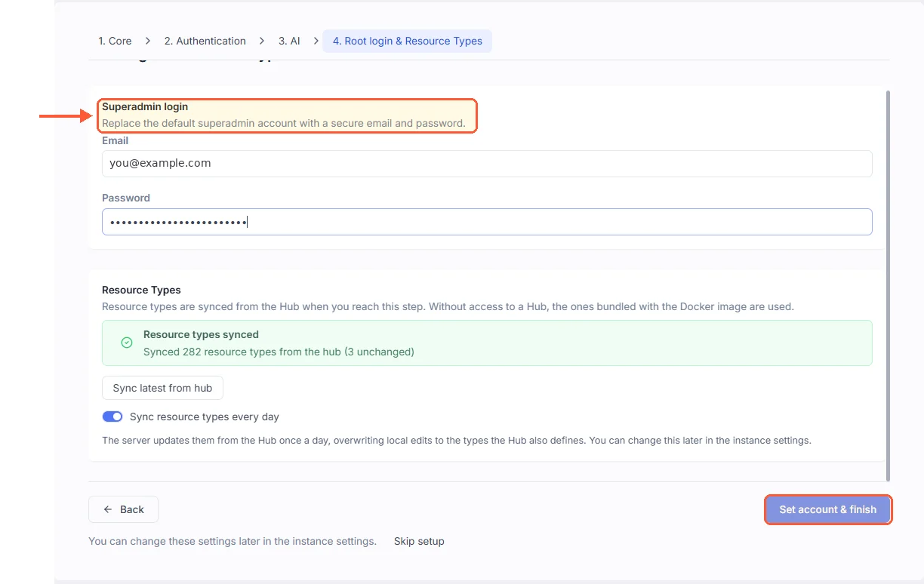Click the 'Sync resource types every day' label
Screen dimensions: 924x584
[x=205, y=416]
